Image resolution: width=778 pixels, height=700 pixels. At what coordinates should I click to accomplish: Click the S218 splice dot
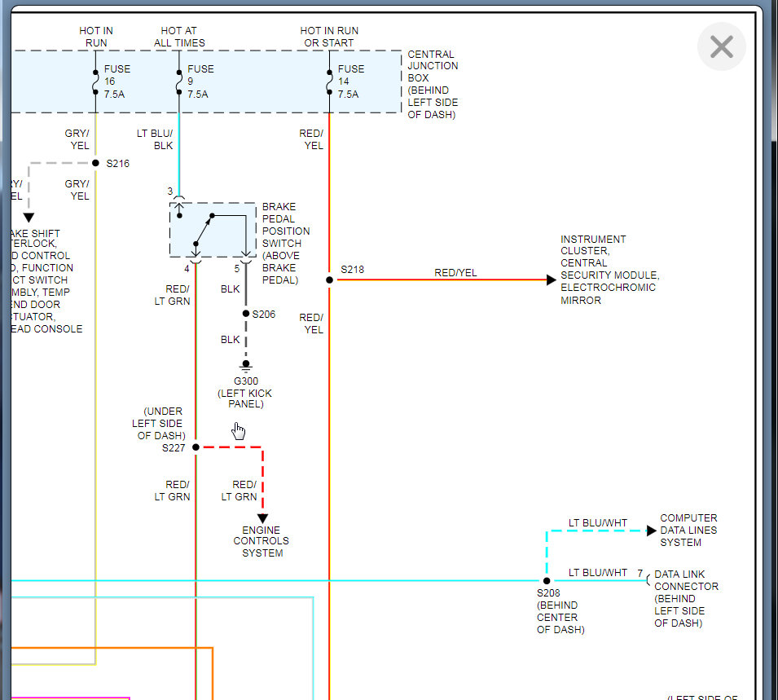(329, 280)
